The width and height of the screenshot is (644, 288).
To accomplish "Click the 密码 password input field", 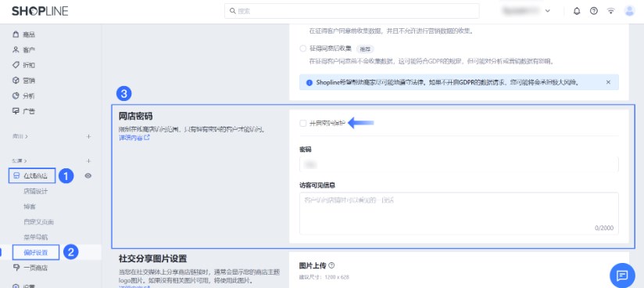I will click(x=459, y=164).
